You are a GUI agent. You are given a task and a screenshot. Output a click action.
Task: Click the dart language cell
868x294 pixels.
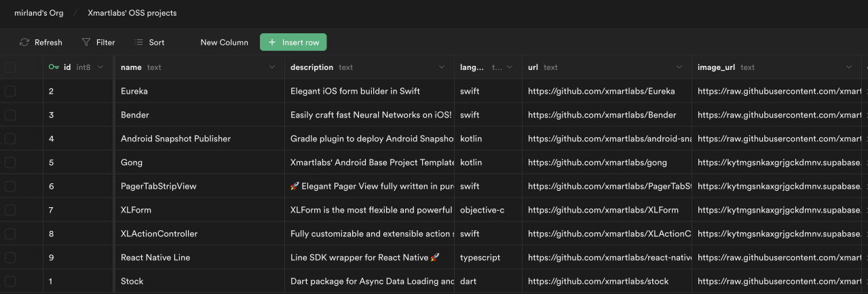tap(488, 281)
